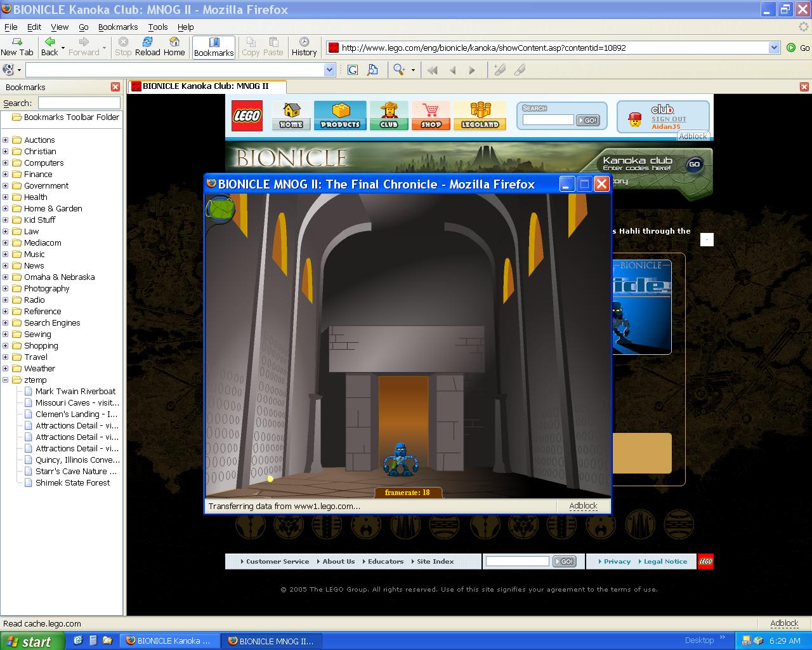Expand the Computers bookmark folder
The image size is (812, 650).
[6, 163]
